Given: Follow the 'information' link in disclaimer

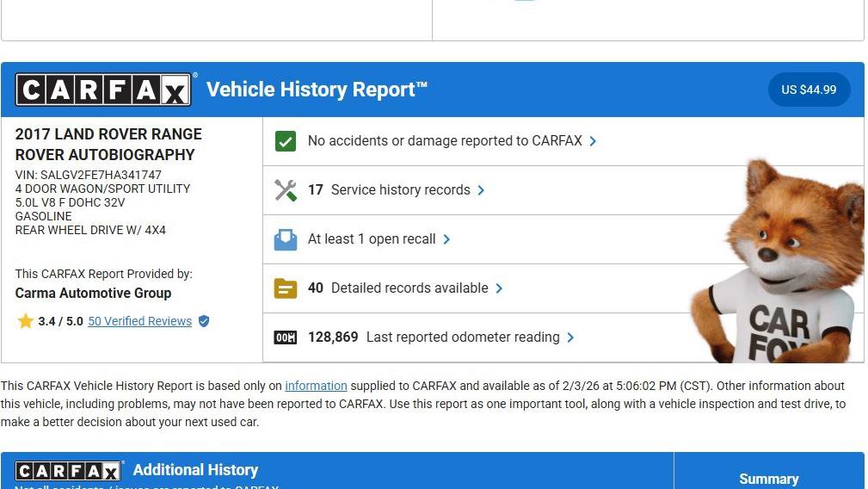Looking at the screenshot, I should [x=316, y=386].
